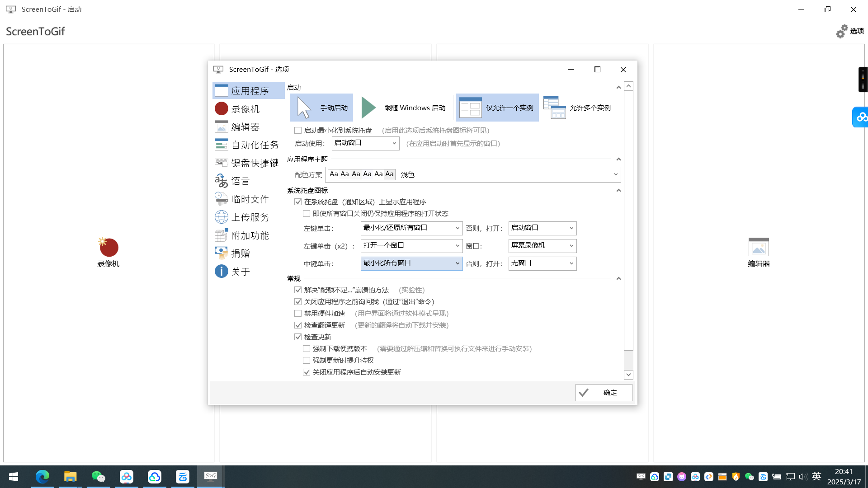
Task: Click the volume icon in system tray
Action: point(803,477)
